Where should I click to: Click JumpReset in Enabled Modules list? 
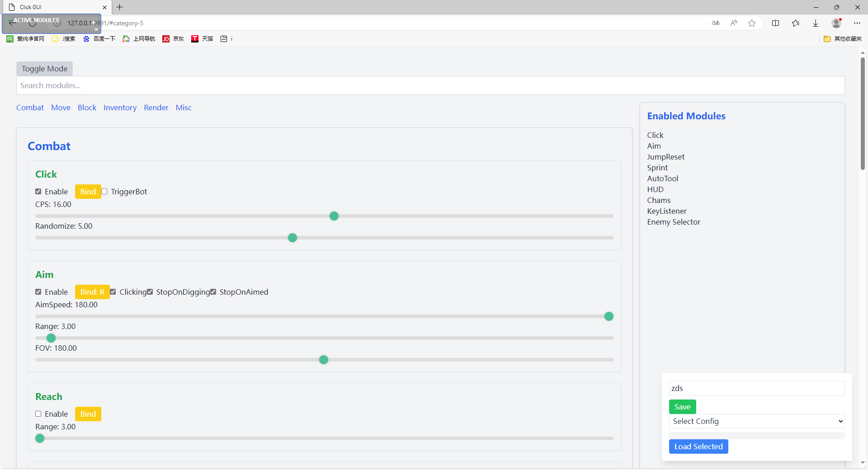pyautogui.click(x=666, y=157)
